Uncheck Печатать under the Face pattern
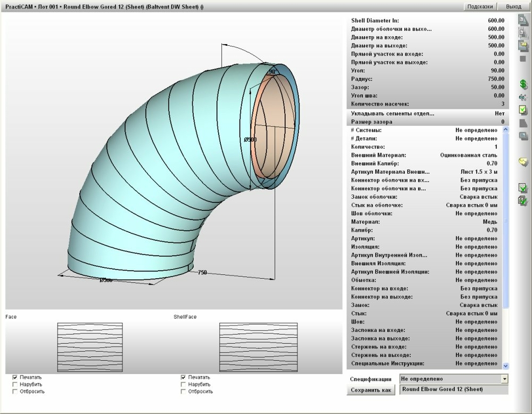 point(15,377)
